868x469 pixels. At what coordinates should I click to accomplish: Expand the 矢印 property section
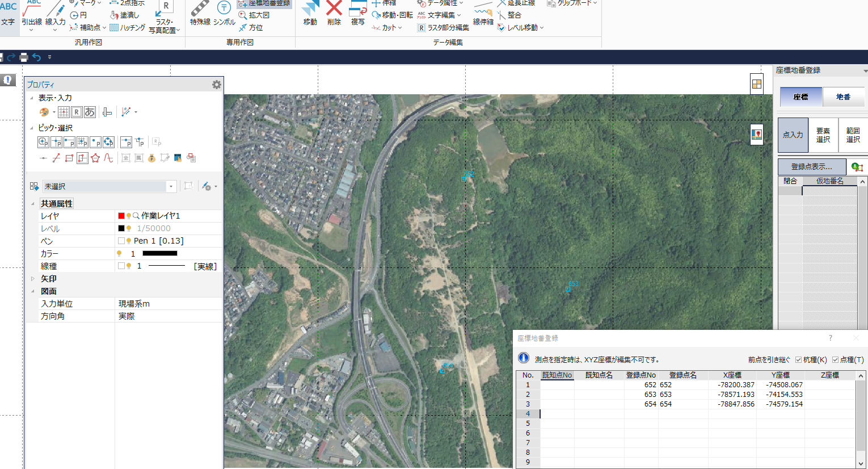point(32,279)
